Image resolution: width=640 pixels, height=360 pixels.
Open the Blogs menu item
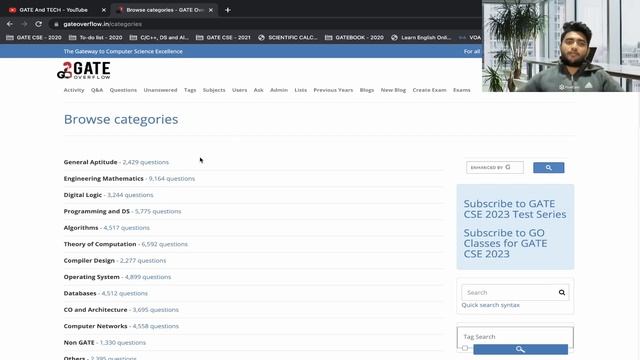click(x=367, y=90)
